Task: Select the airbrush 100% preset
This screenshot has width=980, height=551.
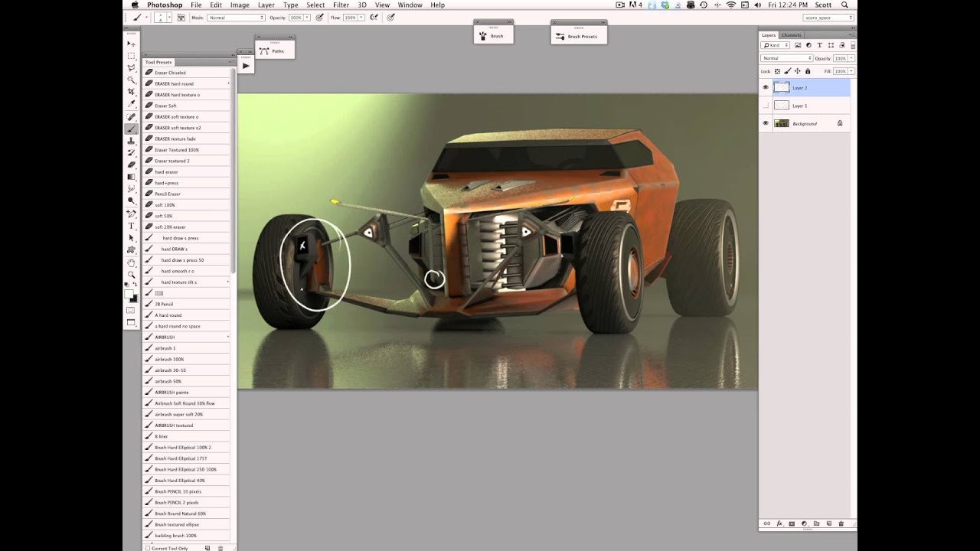Action: point(188,359)
